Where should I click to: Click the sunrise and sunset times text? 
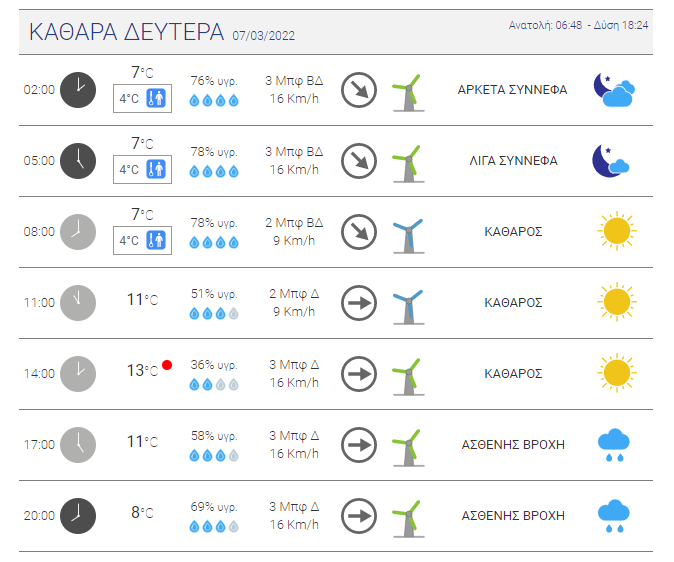[578, 25]
